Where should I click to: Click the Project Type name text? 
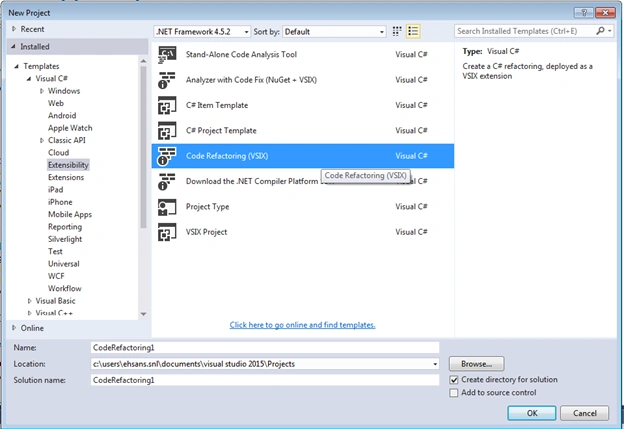pyautogui.click(x=207, y=207)
